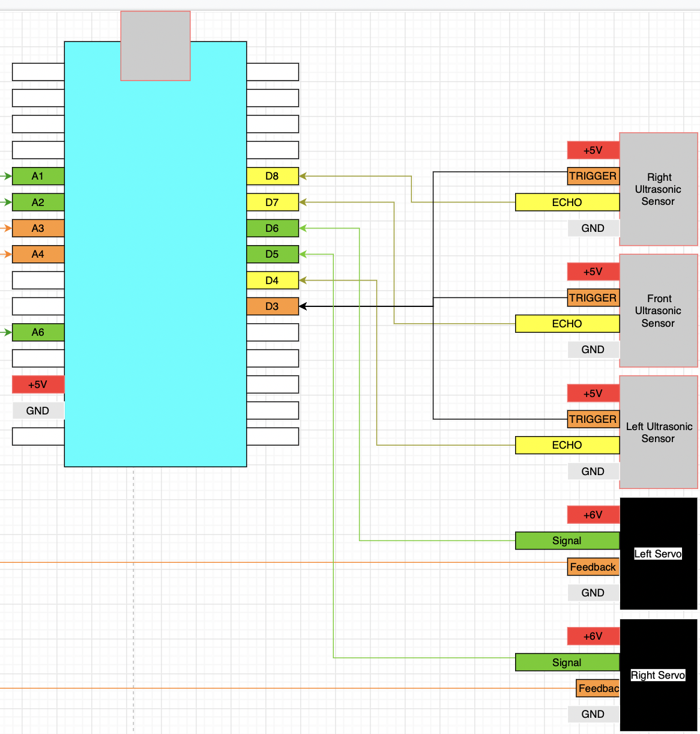
Task: Select the black Left Servo block
Action: 659,554
